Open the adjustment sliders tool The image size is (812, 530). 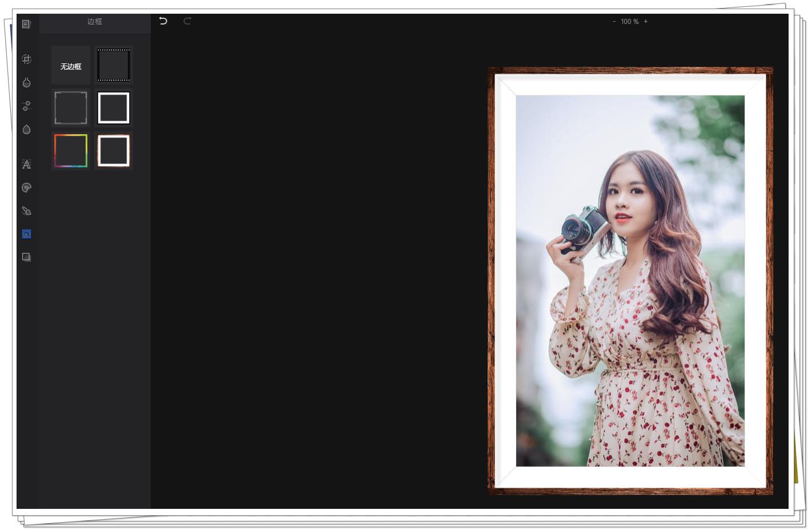click(26, 106)
